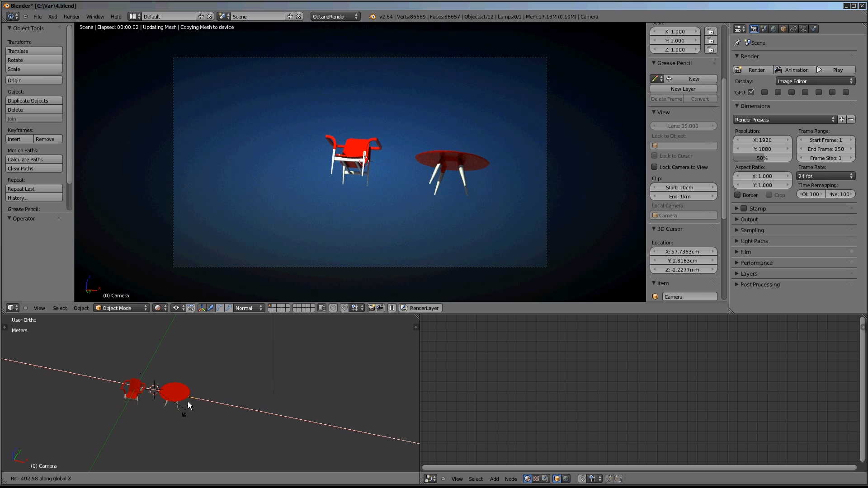Toggle the first GPU checkbox
Viewport: 868px width, 488px height.
point(751,92)
